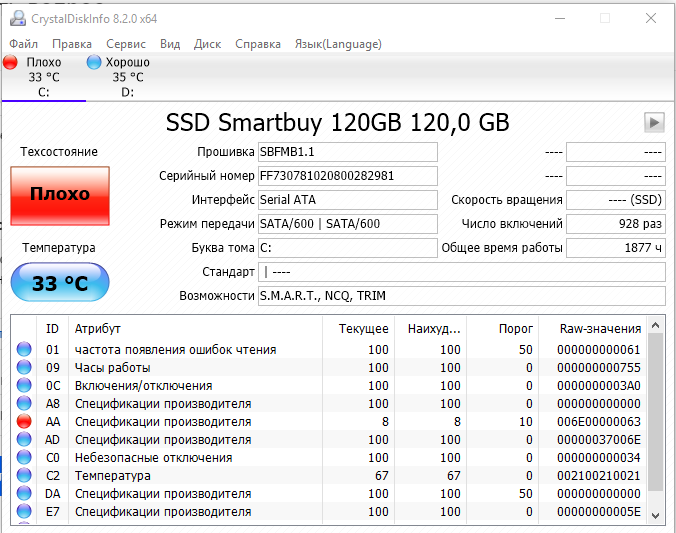Click blue status icon for attribute C2
Screen dimensions: 676x533
pos(24,475)
